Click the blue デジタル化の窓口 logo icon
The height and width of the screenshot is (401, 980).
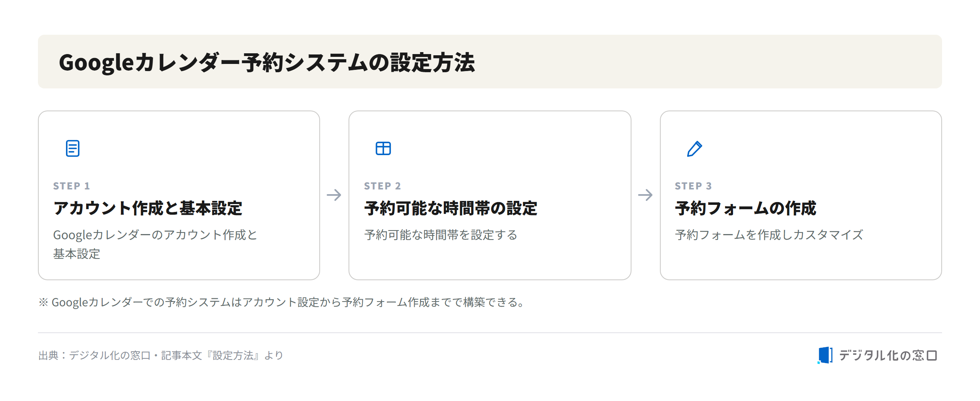click(x=825, y=355)
